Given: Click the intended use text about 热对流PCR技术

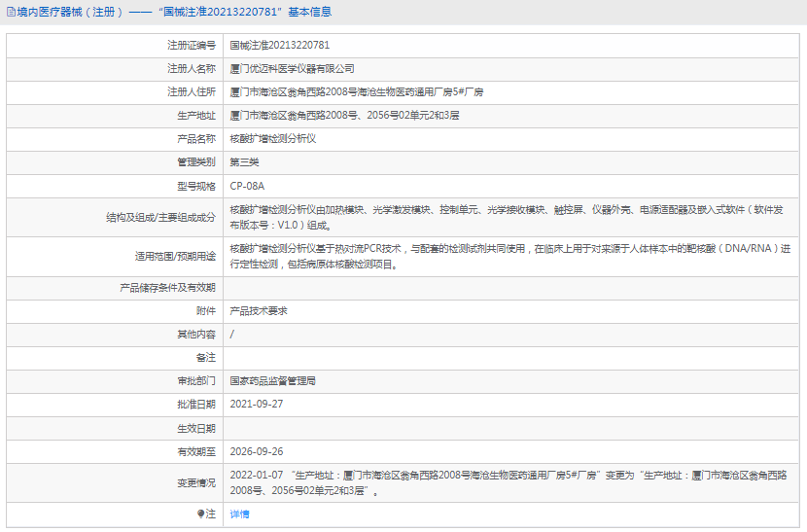Looking at the screenshot, I should pos(510,257).
